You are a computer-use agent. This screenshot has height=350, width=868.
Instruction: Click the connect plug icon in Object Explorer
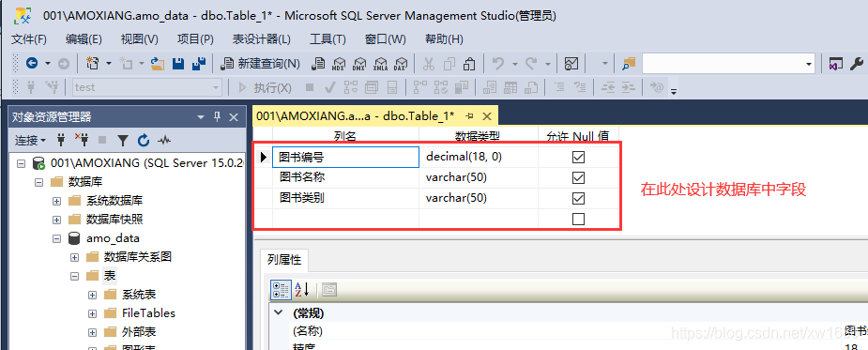[x=61, y=141]
